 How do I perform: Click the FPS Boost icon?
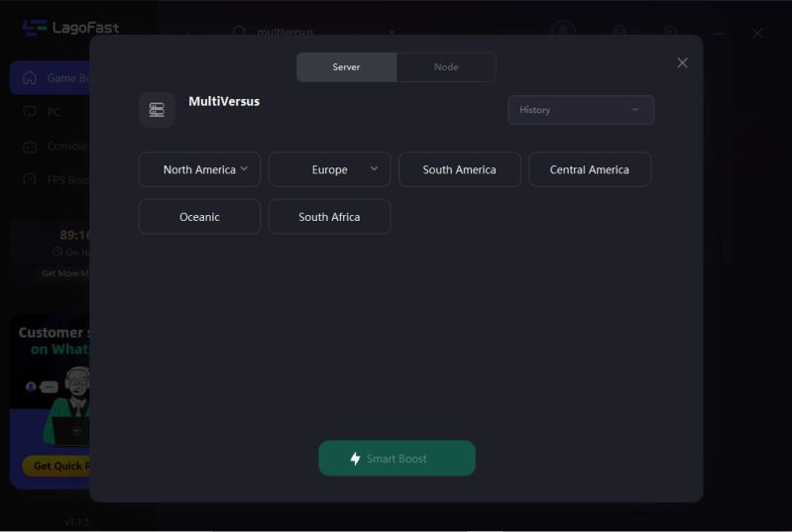point(30,179)
